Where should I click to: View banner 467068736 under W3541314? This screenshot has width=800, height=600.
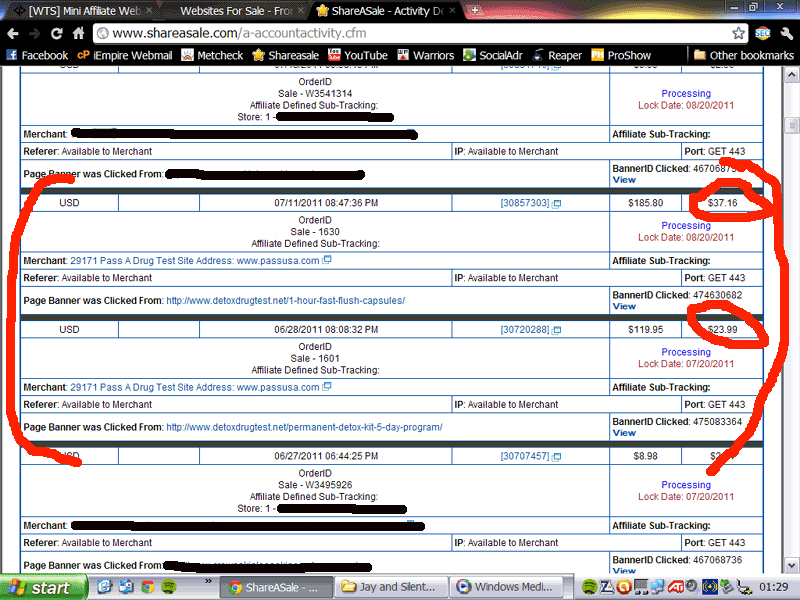[624, 180]
